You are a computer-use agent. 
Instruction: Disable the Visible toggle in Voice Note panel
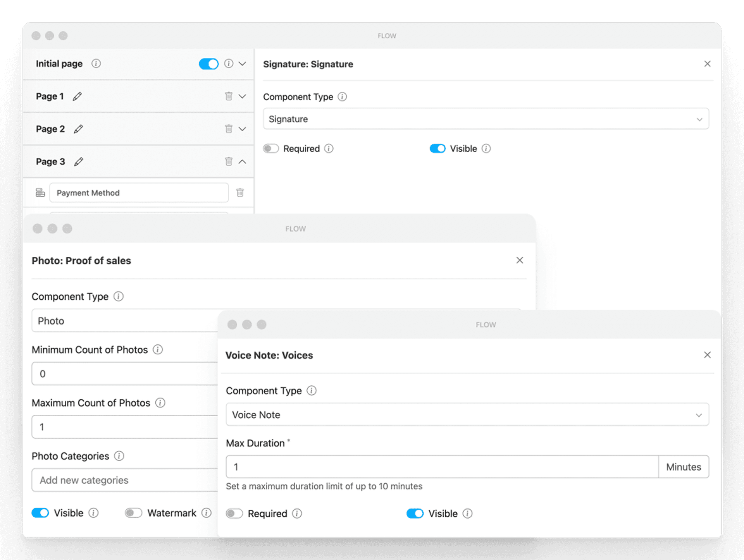pyautogui.click(x=415, y=514)
